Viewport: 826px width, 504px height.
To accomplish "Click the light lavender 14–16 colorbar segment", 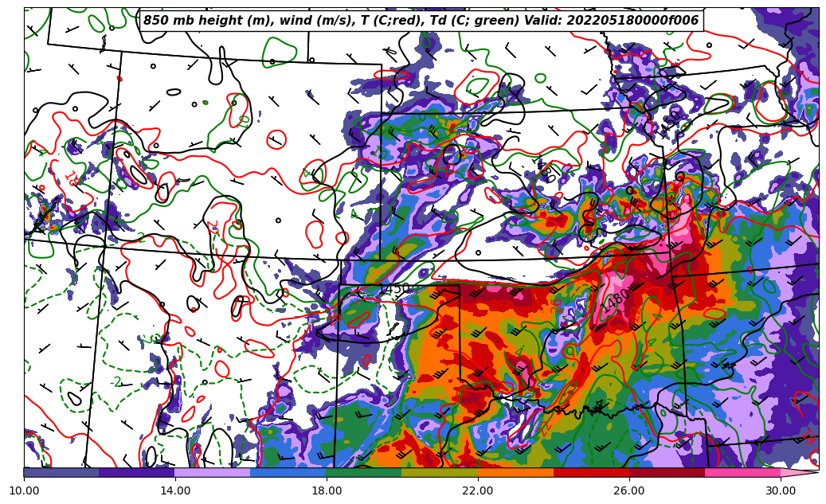I will [x=213, y=472].
